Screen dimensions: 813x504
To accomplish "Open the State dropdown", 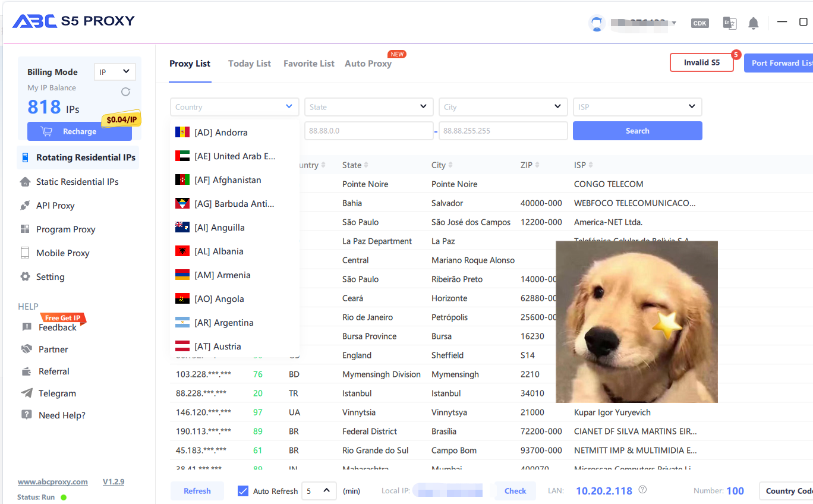I will pos(368,107).
